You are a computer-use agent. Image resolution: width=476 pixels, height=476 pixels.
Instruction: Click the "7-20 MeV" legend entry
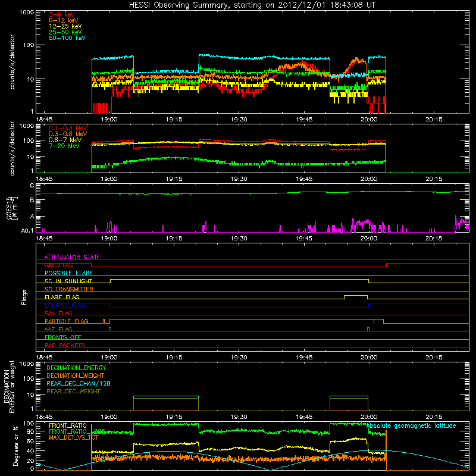pyautogui.click(x=64, y=146)
